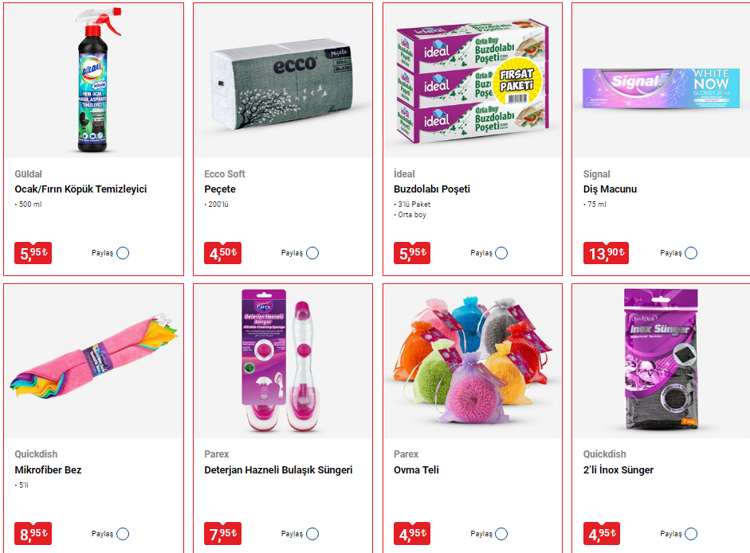The width and height of the screenshot is (750, 553).
Task: Mark Paylaş circle for Signal Diş Macunu
Action: coord(691,253)
